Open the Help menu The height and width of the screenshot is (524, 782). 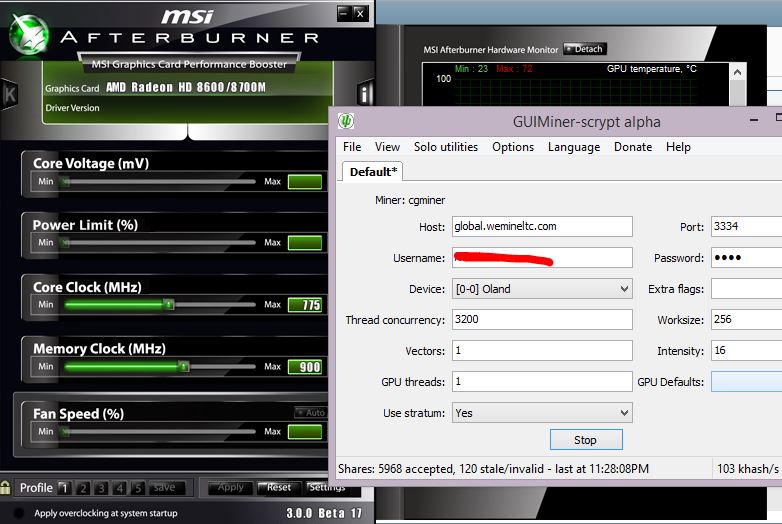point(678,147)
